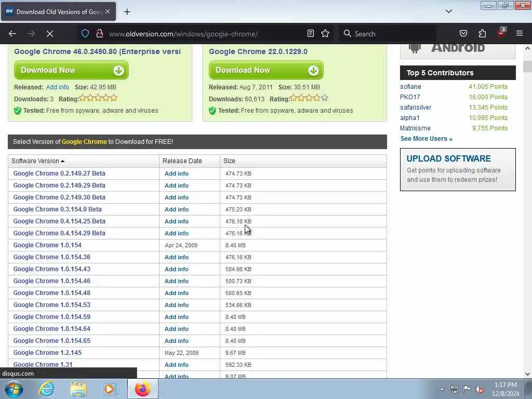The height and width of the screenshot is (399, 532).
Task: Click Download Now for Chrome 46.0.2490.80
Action: 71,70
